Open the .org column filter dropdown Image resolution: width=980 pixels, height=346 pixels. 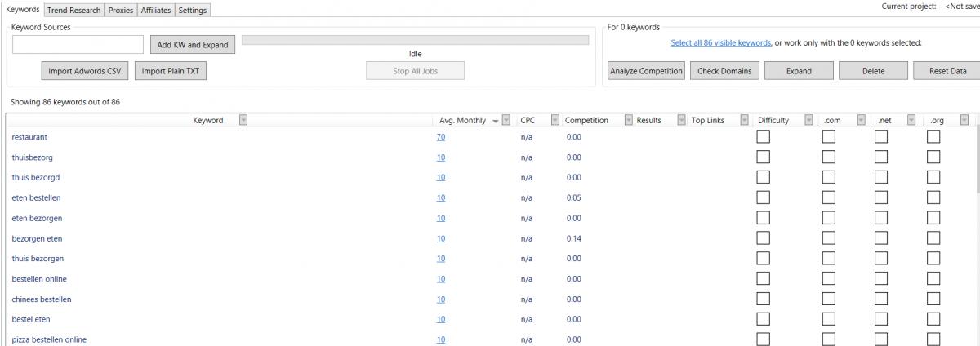[x=964, y=121]
